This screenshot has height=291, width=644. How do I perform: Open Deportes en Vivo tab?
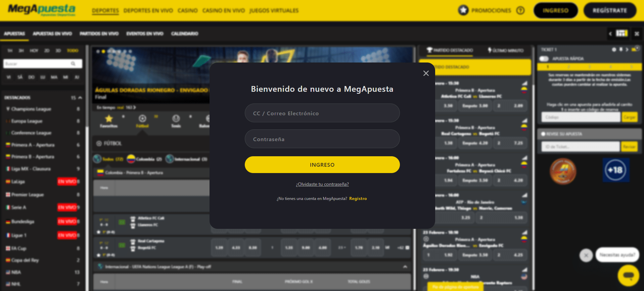(148, 10)
